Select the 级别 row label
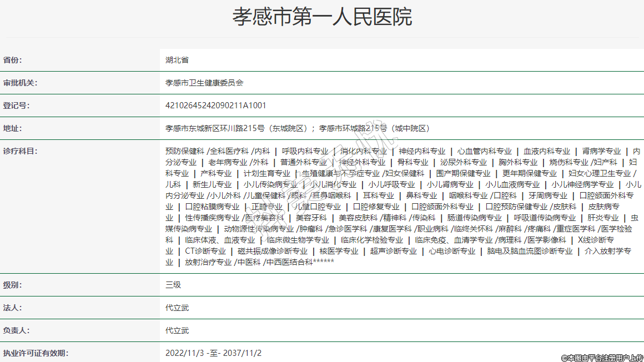The height and width of the screenshot is (362, 644). [12, 285]
